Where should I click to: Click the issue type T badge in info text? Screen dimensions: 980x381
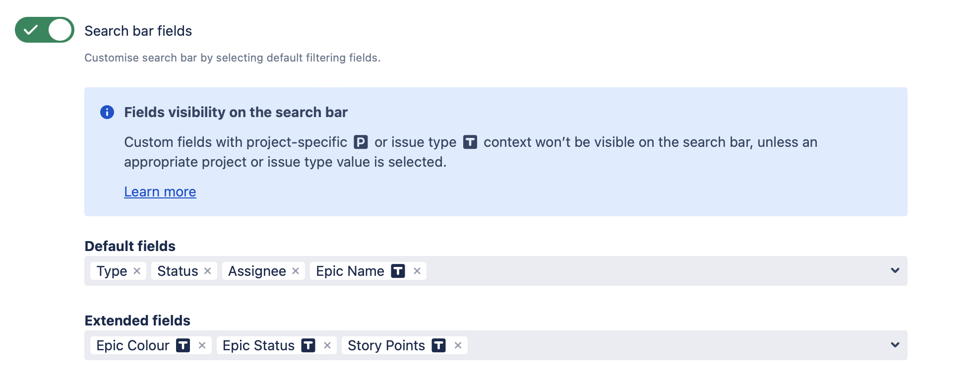(470, 142)
